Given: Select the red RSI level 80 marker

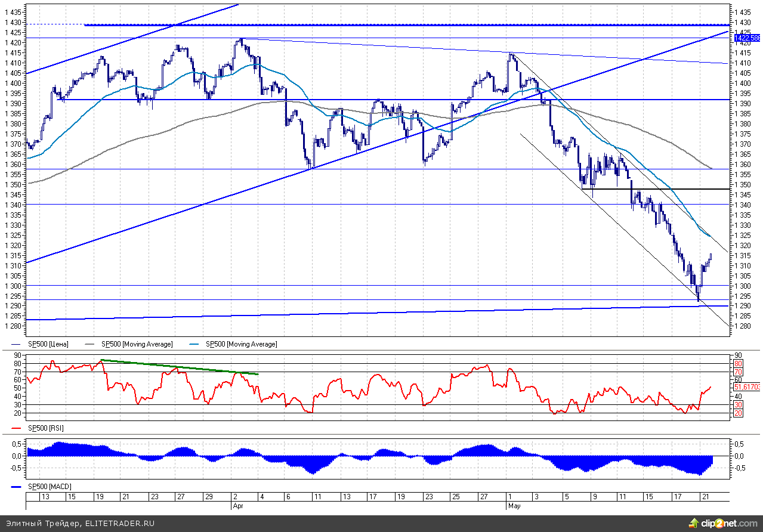Looking at the screenshot, I should (x=737, y=363).
